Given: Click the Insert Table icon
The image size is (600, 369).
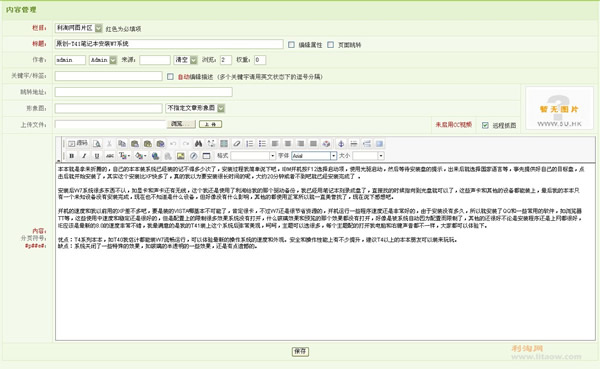Looking at the screenshot, I should point(206,156).
